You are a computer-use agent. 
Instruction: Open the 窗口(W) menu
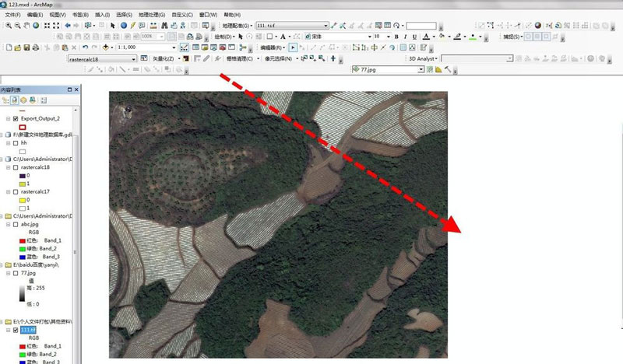click(x=208, y=15)
